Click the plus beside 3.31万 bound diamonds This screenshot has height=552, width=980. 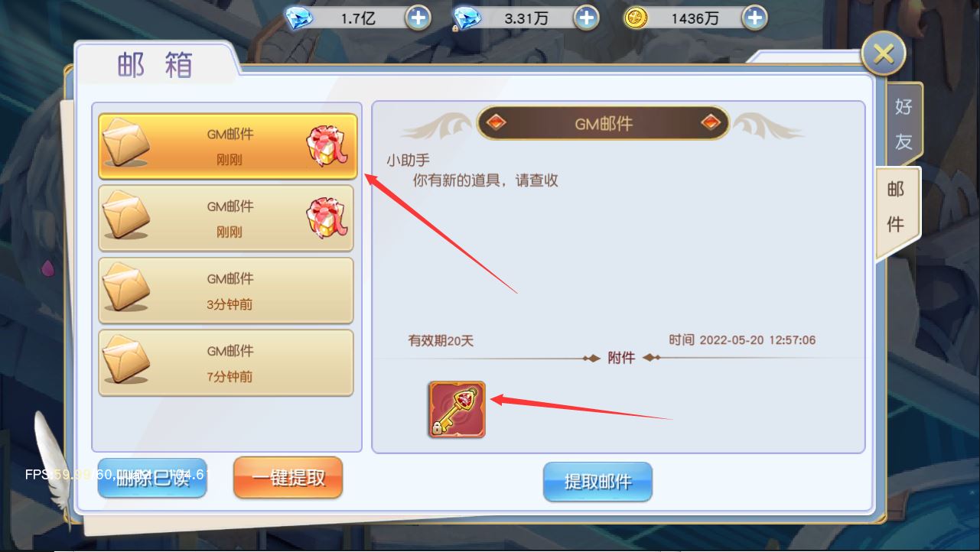point(586,18)
